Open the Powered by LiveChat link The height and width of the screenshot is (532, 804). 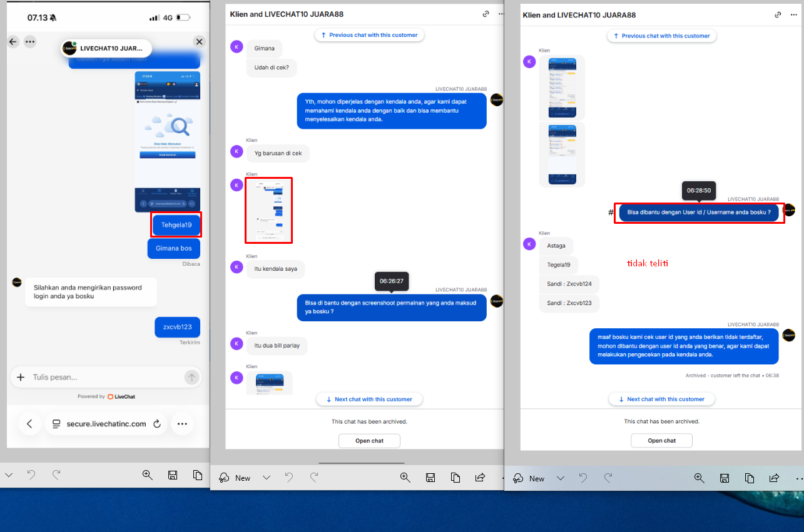pyautogui.click(x=106, y=396)
